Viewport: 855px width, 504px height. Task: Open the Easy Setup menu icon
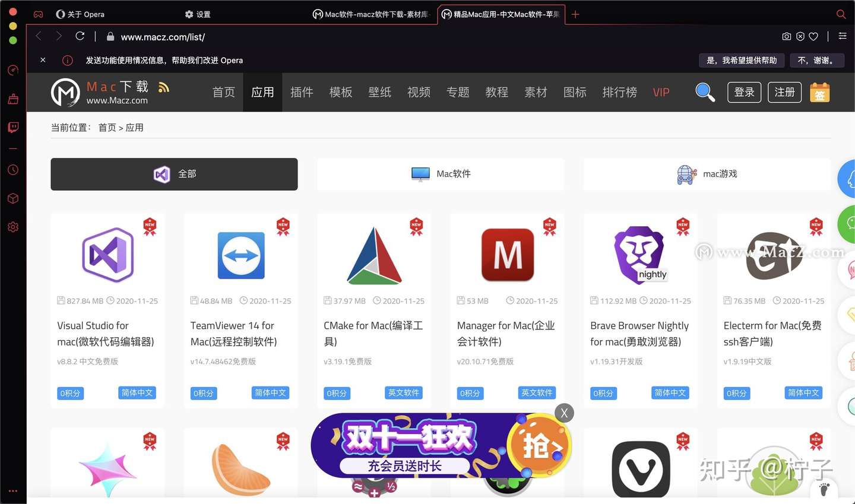coord(843,36)
